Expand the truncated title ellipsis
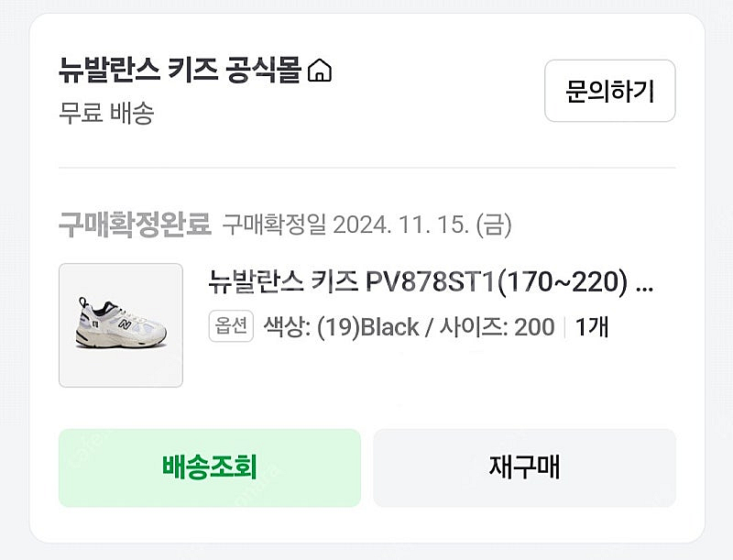733x560 pixels. (644, 283)
